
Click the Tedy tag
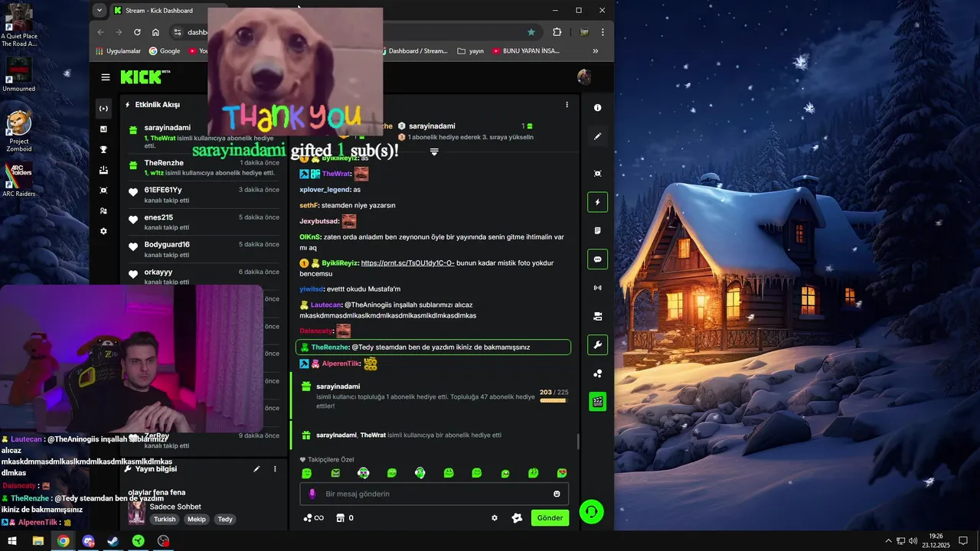point(225,520)
